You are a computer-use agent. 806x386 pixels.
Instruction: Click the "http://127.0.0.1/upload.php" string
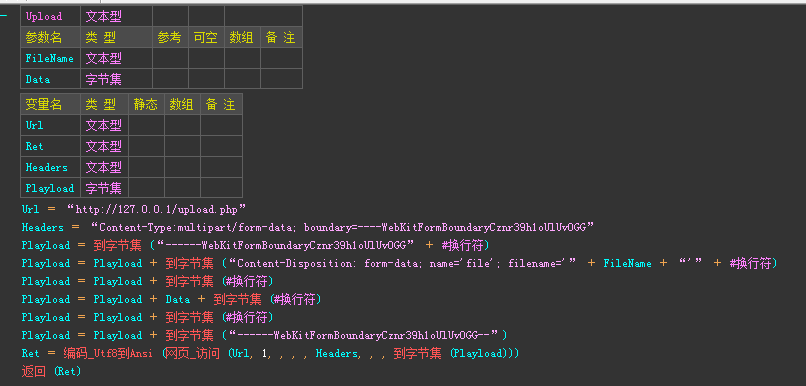(157, 210)
